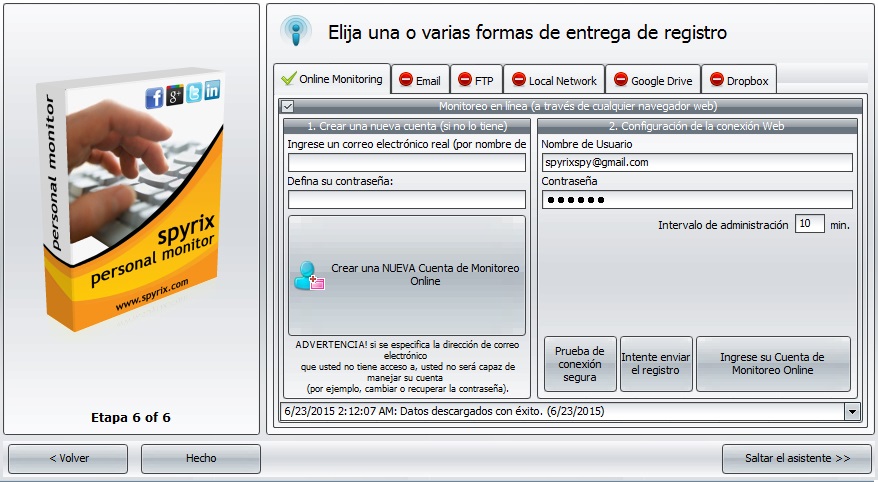Click Prueba de conexión segura button
The height and width of the screenshot is (482, 878).
click(x=580, y=364)
